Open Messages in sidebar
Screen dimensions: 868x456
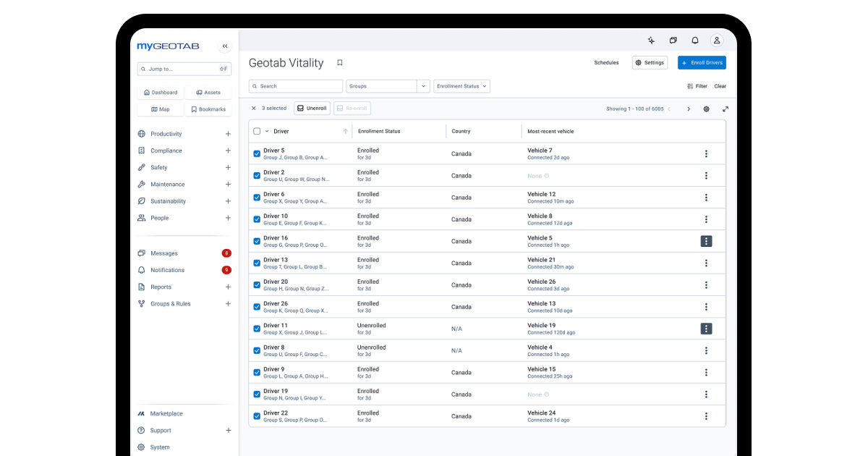click(164, 253)
